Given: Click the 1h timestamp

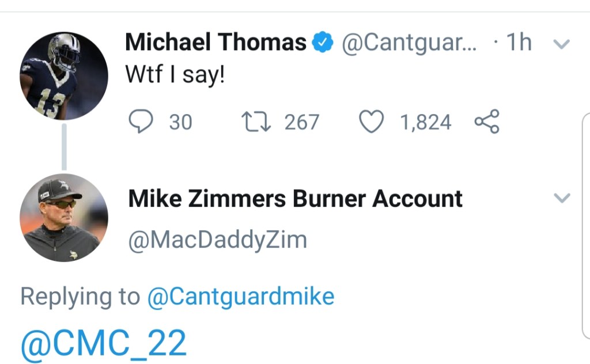Looking at the screenshot, I should click(518, 43).
